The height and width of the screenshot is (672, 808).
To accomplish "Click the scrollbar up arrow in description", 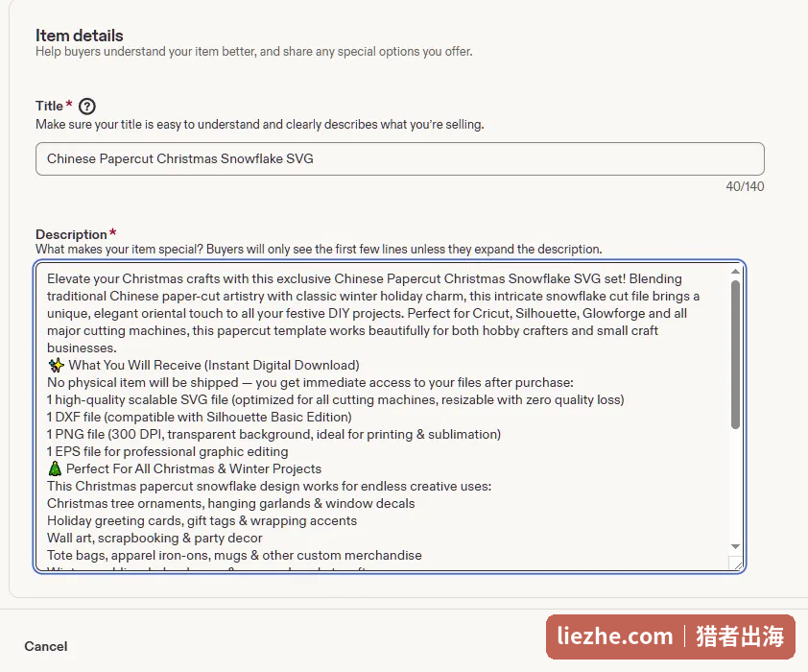I will click(735, 271).
